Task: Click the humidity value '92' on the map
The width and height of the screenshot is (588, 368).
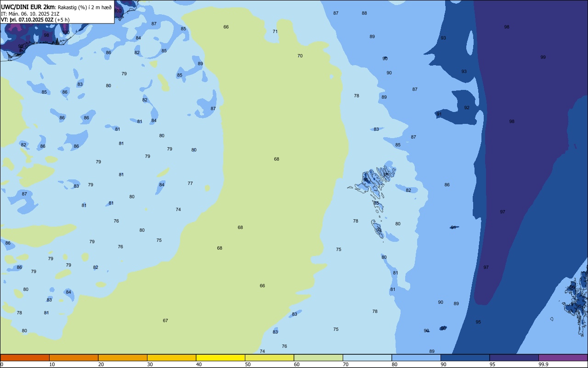Action: [467, 108]
